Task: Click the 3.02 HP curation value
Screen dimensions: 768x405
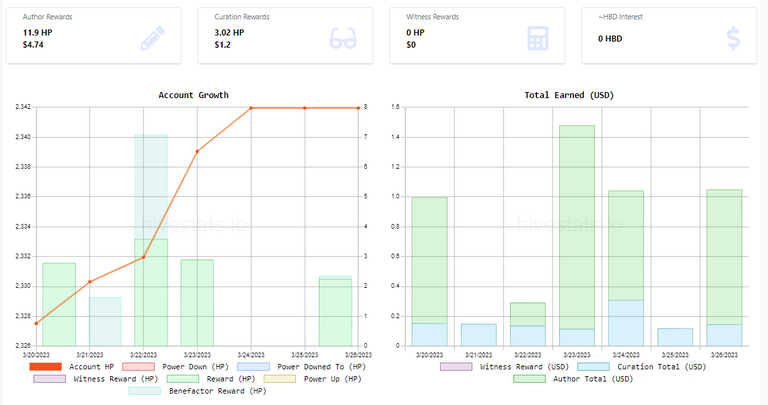Action: 229,32
